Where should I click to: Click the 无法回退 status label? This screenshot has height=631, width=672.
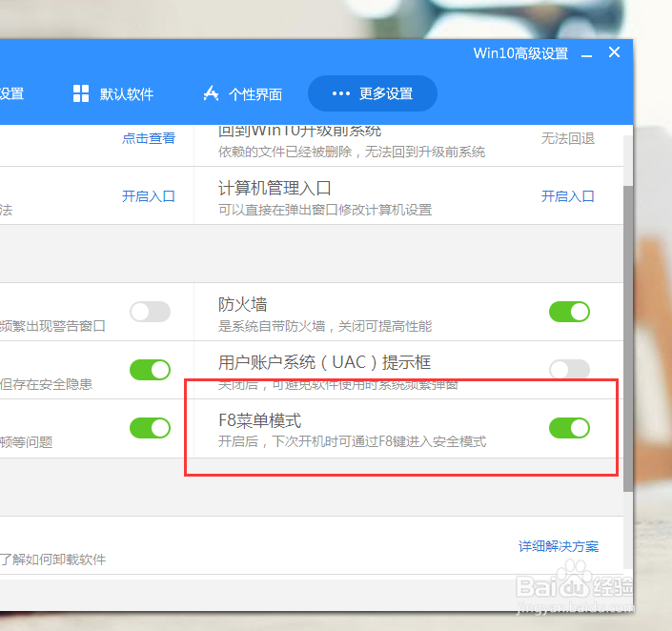click(x=567, y=138)
